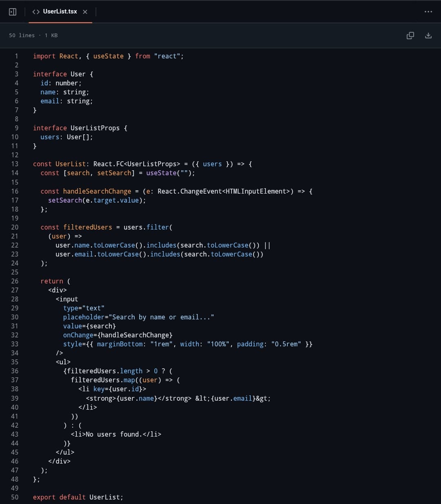Click 'interface UserListProps {' on line 9
This screenshot has width=441, height=504.
[80, 128]
